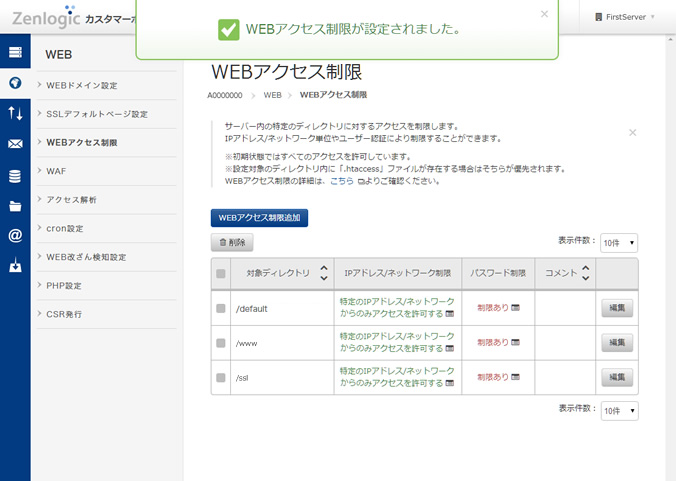Open the top 表示件数 10件 dropdown
Screen dimensions: 676x481
[x=619, y=243]
